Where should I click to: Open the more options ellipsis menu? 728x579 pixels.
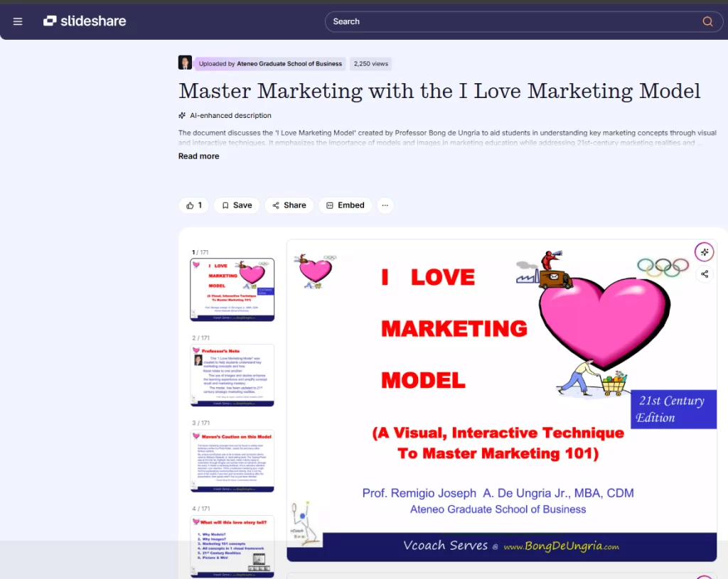click(x=385, y=205)
